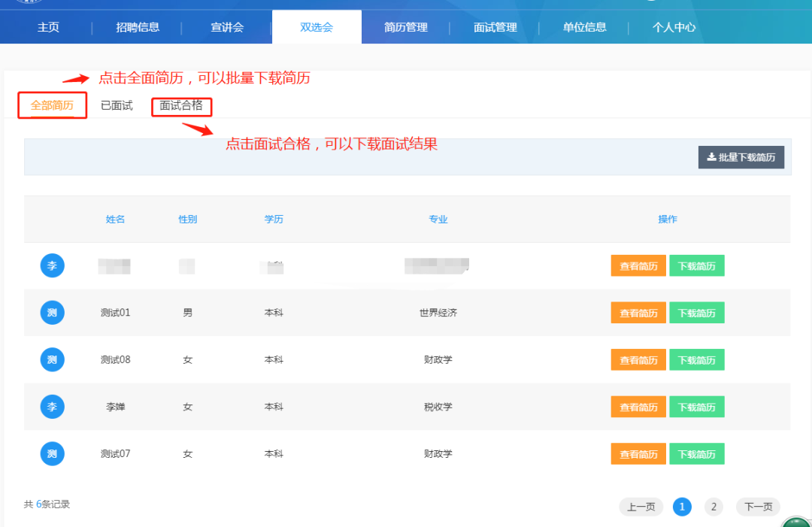Select the 面试合格 tab
812x527 pixels.
tap(181, 106)
